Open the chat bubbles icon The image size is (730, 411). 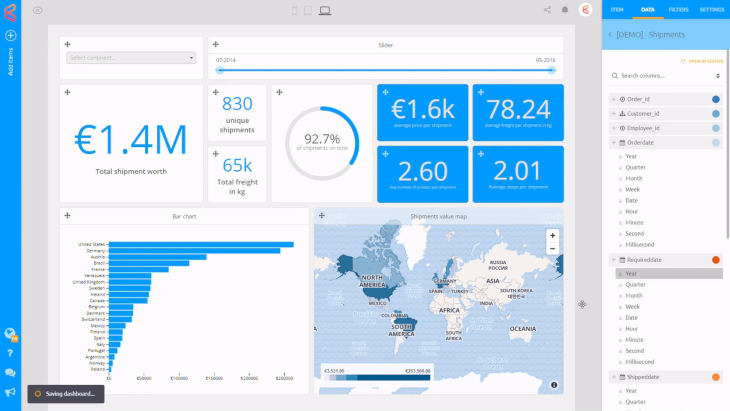coord(10,373)
